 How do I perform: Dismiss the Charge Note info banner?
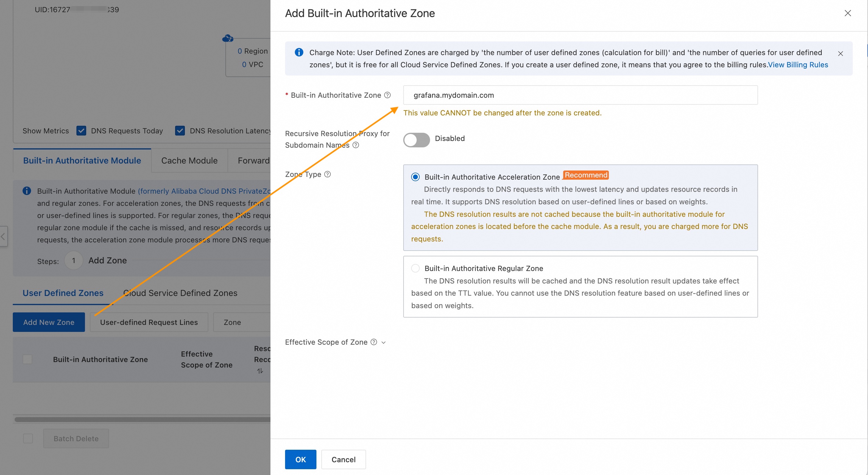[840, 54]
